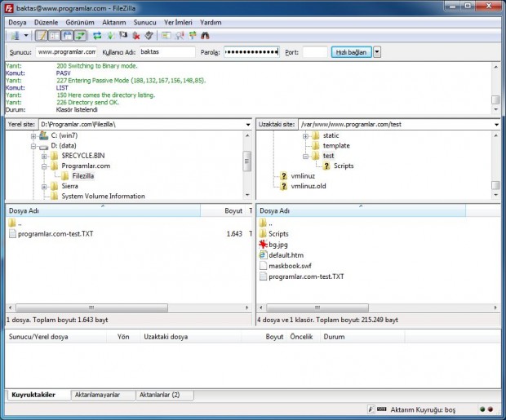Toggle the message log display

(x=42, y=36)
